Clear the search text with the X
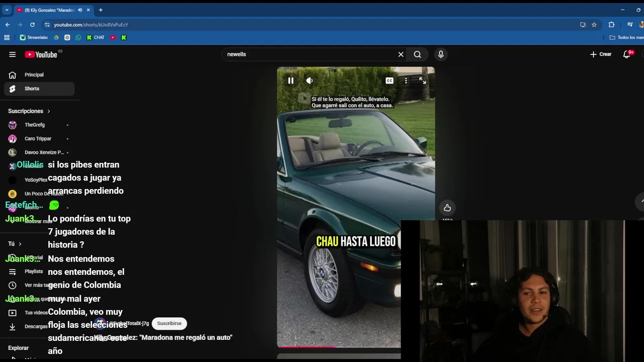Image resolution: width=644 pixels, height=362 pixels. (x=401, y=54)
